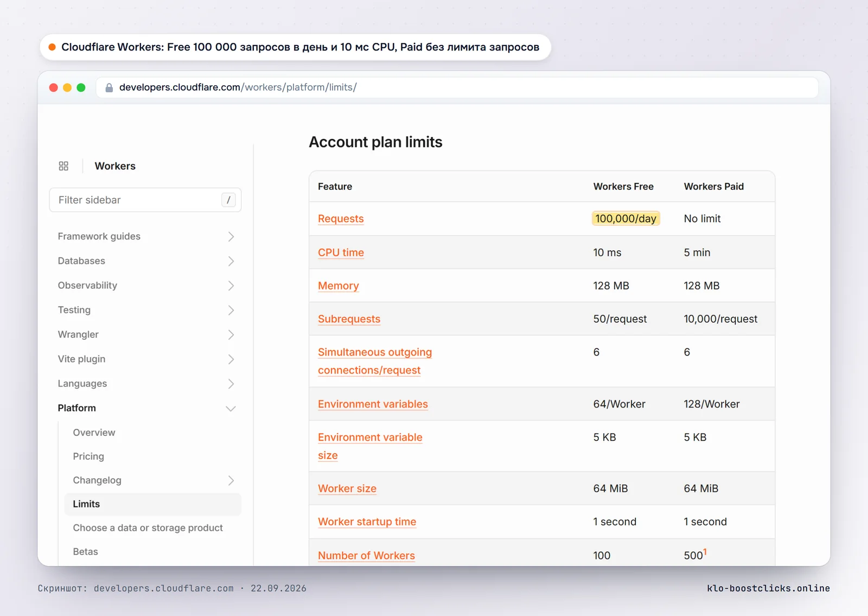Click the 50/request subrequests value
868x616 pixels.
pos(620,319)
